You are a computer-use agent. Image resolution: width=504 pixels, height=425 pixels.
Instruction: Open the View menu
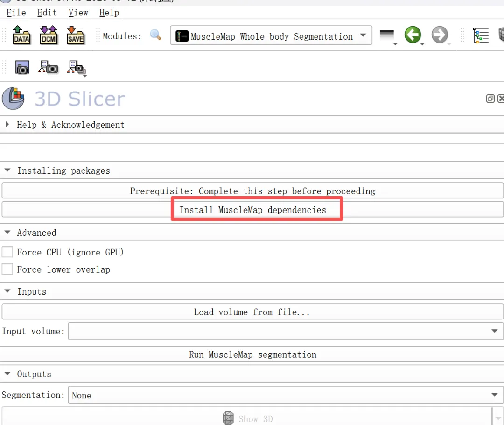coord(78,13)
